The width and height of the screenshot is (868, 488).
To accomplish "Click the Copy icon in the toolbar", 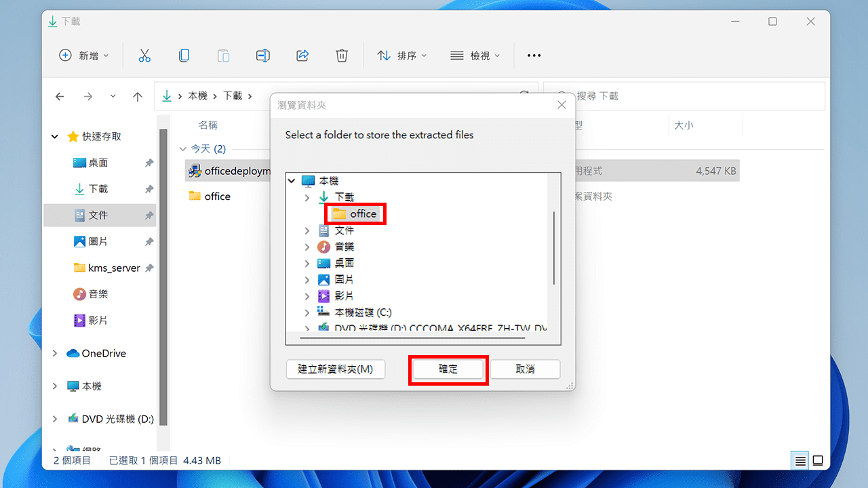I will coord(184,56).
